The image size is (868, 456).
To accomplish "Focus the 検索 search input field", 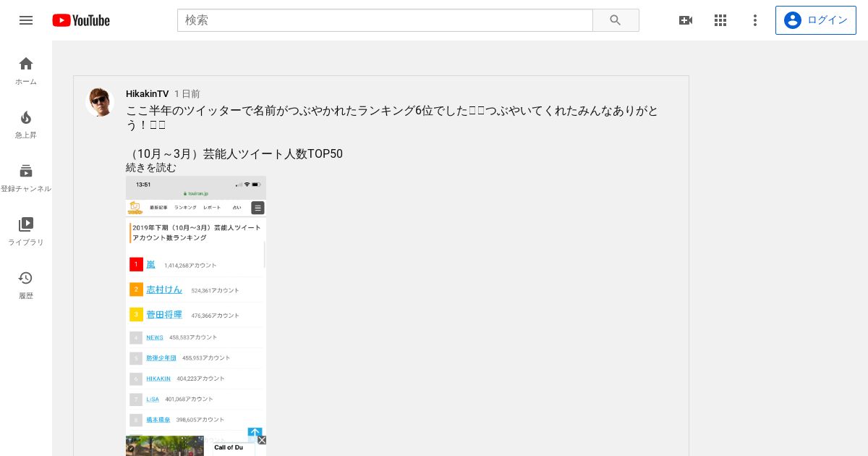I will (385, 20).
